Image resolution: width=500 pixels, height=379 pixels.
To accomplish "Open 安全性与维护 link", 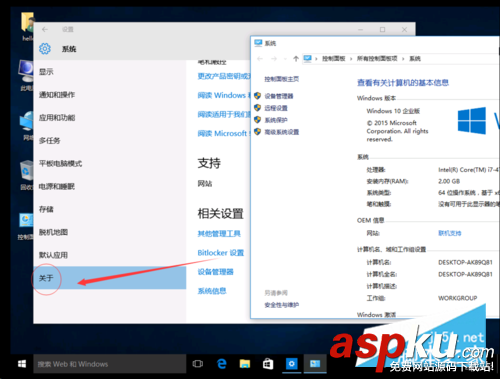I will tap(282, 305).
